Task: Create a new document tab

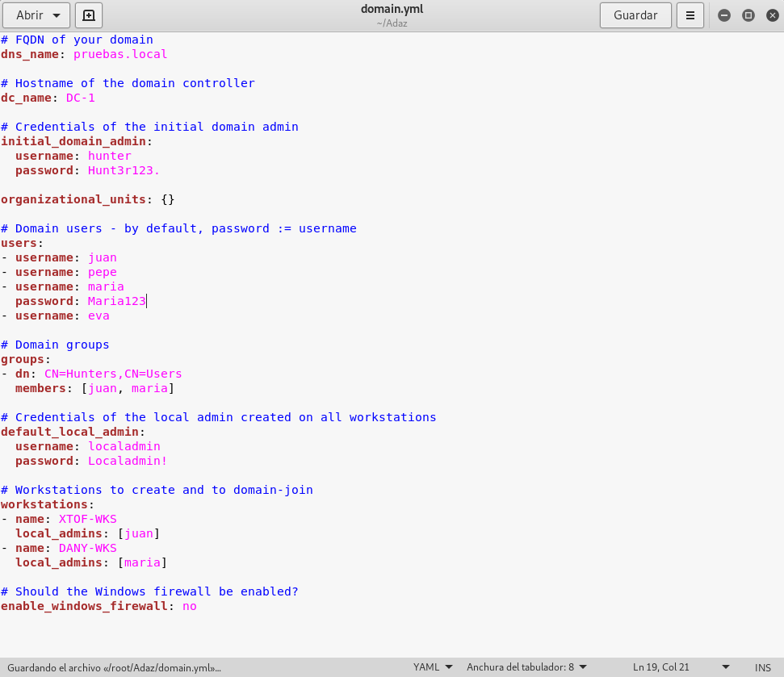Action: tap(89, 15)
